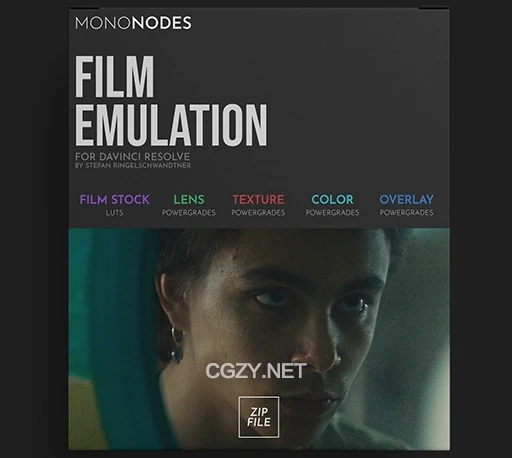Click POWERGRADES text under LENS
This screenshot has width=512, height=458.
point(189,213)
